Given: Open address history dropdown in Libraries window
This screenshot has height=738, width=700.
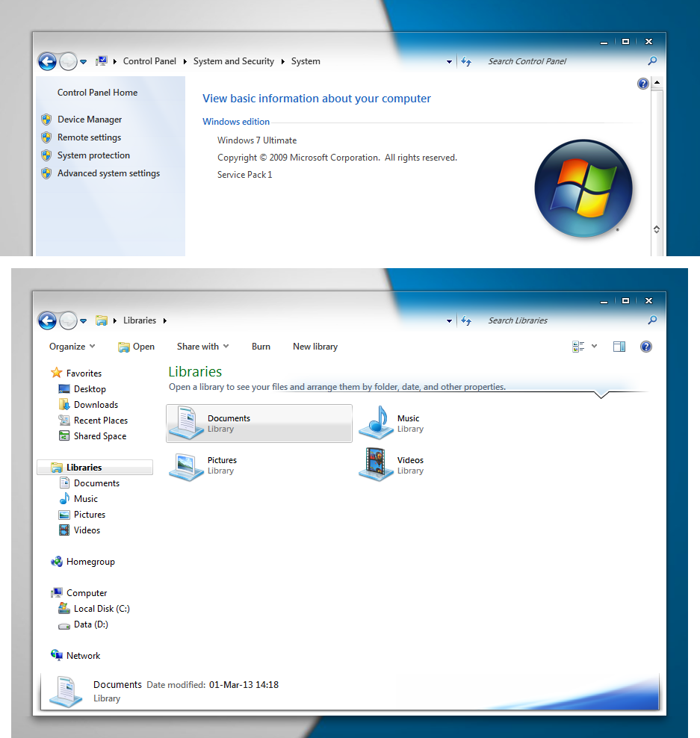Looking at the screenshot, I should (449, 321).
